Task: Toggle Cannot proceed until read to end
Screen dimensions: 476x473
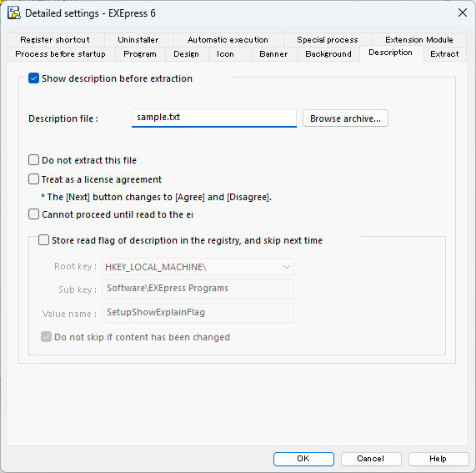Action: (x=33, y=214)
